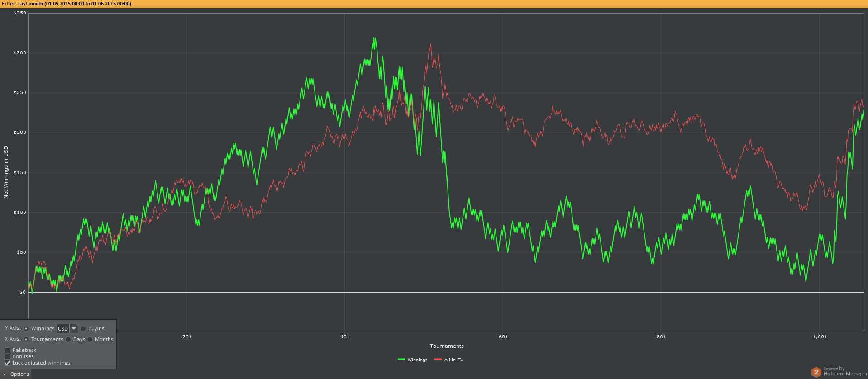Click the "Y-Axis:" label in options
868x379 pixels.
[13, 328]
